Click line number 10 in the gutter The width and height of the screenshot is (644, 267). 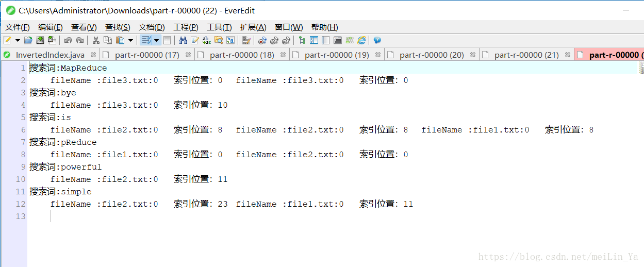tap(20, 179)
